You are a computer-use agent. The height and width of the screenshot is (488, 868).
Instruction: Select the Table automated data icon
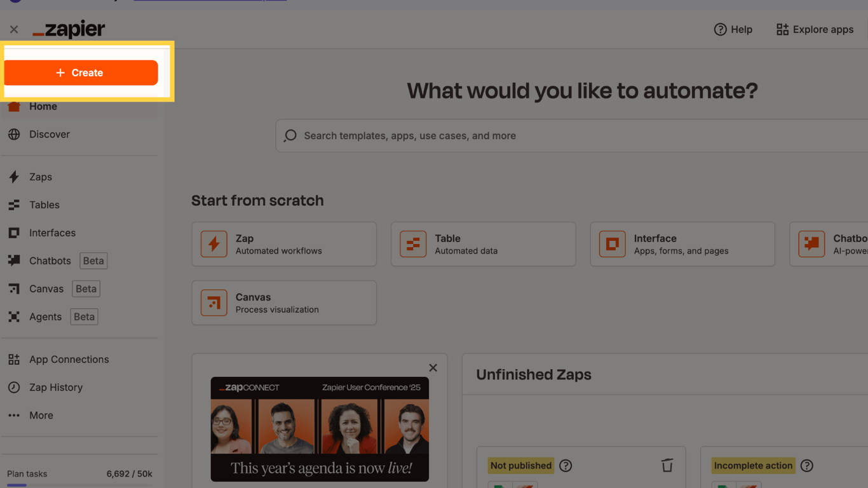pyautogui.click(x=413, y=244)
